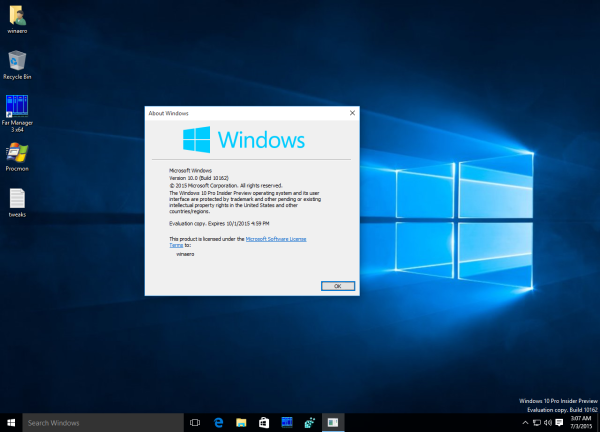Open File Explorer from taskbar
Screen dimensions: 600x432
241,422
